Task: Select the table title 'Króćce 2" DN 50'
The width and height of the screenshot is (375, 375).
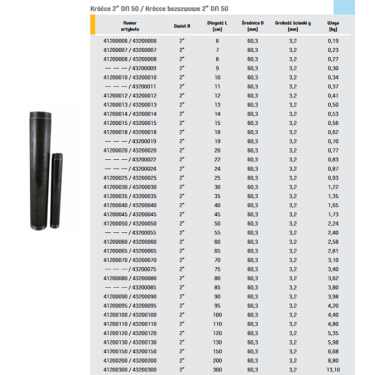Action: pos(114,8)
